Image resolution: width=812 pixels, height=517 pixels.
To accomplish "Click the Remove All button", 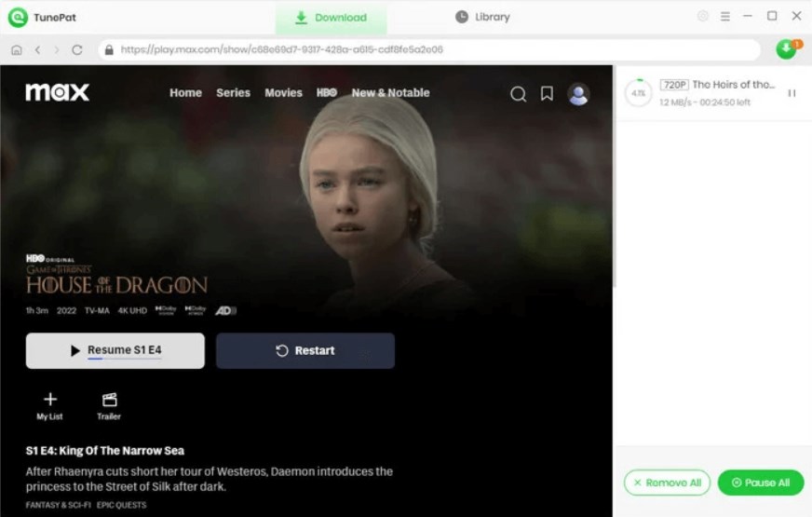I will point(667,483).
